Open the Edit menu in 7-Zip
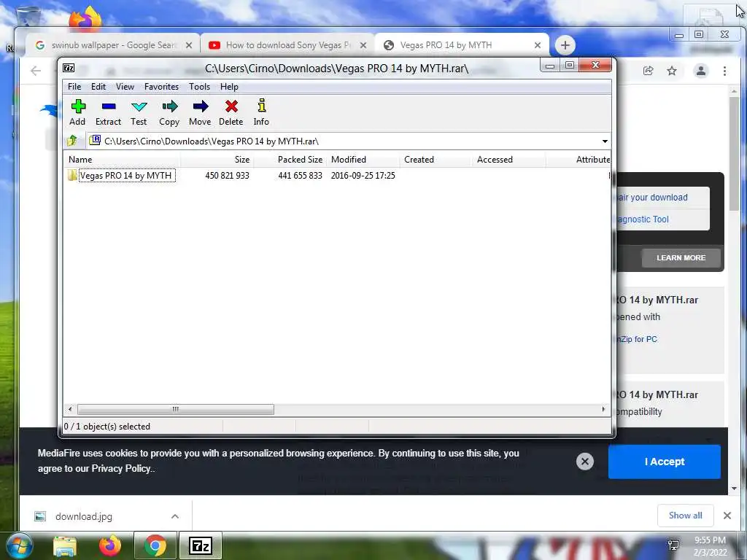The height and width of the screenshot is (560, 747). [98, 87]
